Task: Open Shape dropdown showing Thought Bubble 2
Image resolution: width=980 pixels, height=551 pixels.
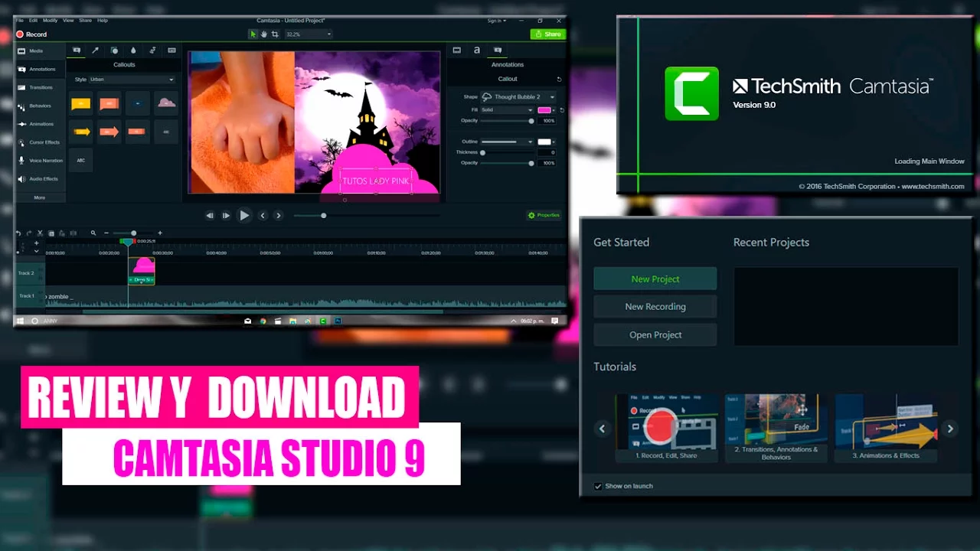Action: 518,97
